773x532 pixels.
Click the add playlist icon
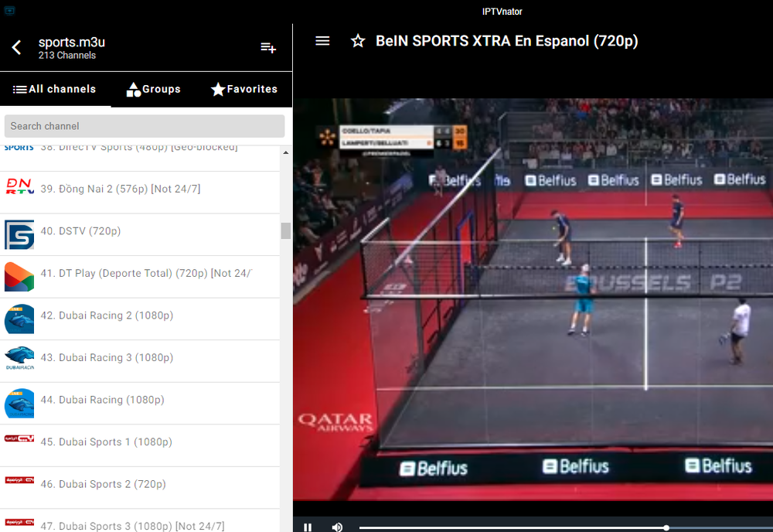tap(268, 48)
